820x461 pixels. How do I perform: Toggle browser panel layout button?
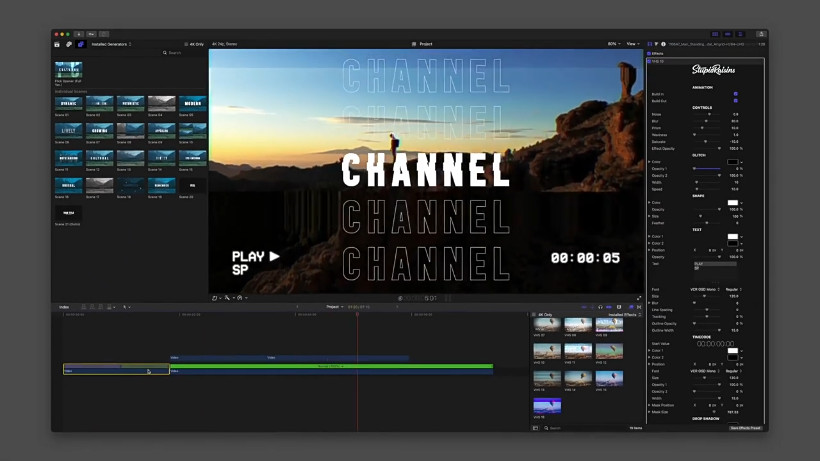coord(715,34)
